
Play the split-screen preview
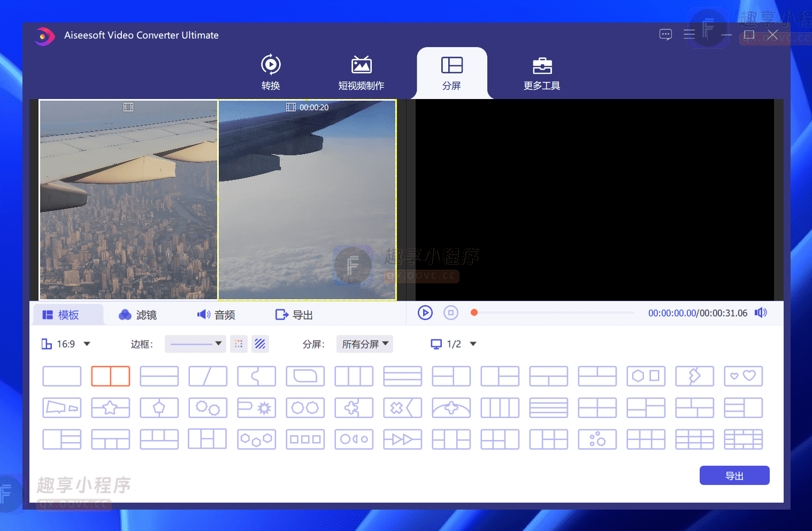click(425, 313)
